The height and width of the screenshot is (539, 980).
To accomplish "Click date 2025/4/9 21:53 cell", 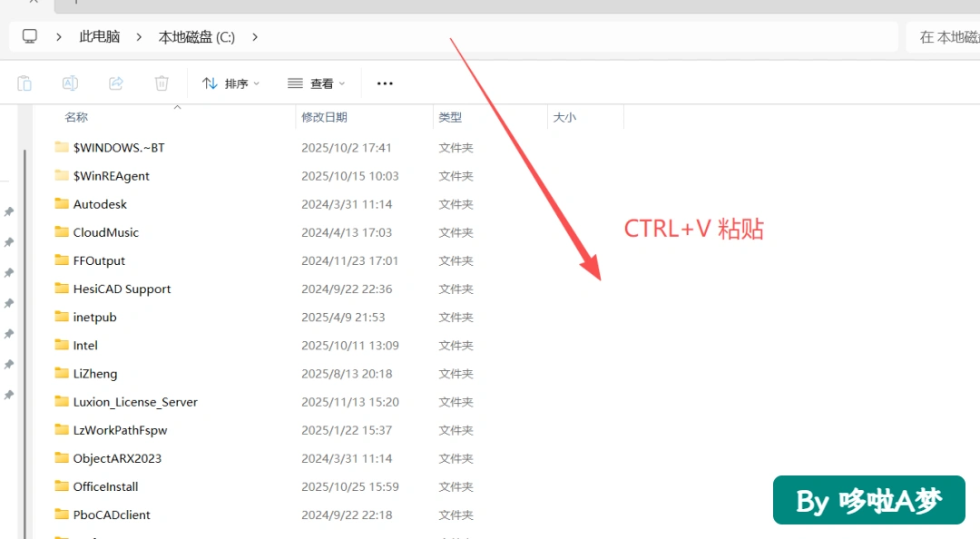I will click(x=343, y=317).
